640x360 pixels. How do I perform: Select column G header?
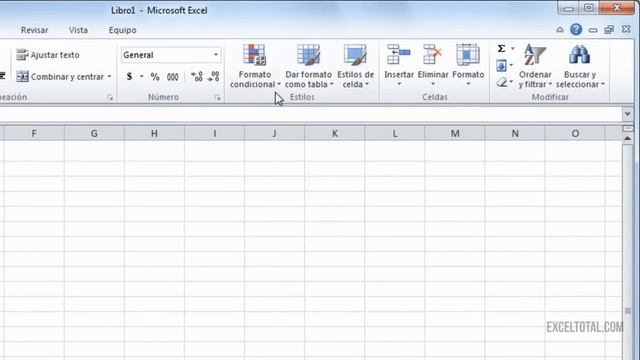(x=94, y=133)
